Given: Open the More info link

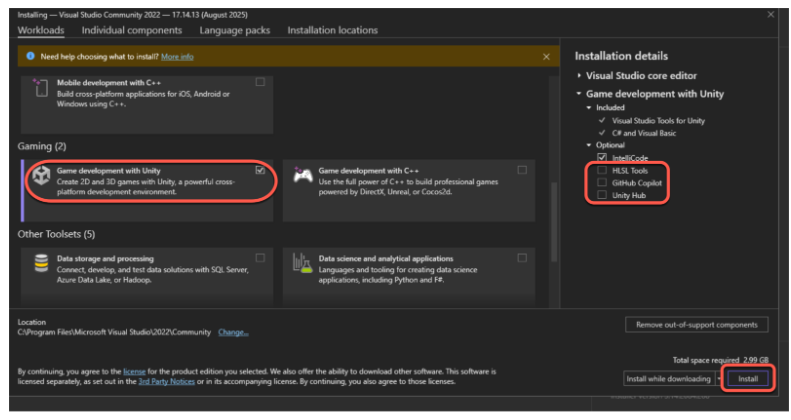Looking at the screenshot, I should pyautogui.click(x=177, y=57).
